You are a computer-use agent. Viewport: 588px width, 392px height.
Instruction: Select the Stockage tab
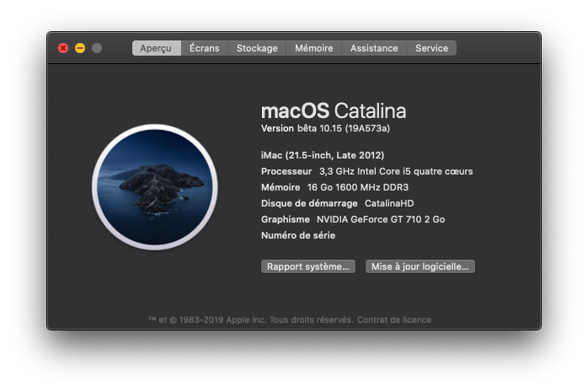coord(257,48)
